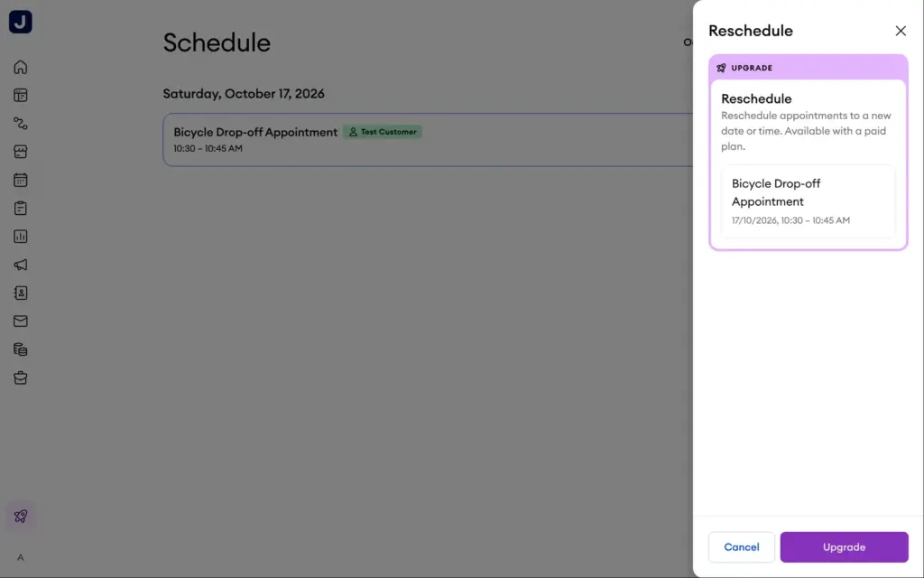
Task: Open the mail envelope sidebar icon
Action: pos(21,322)
